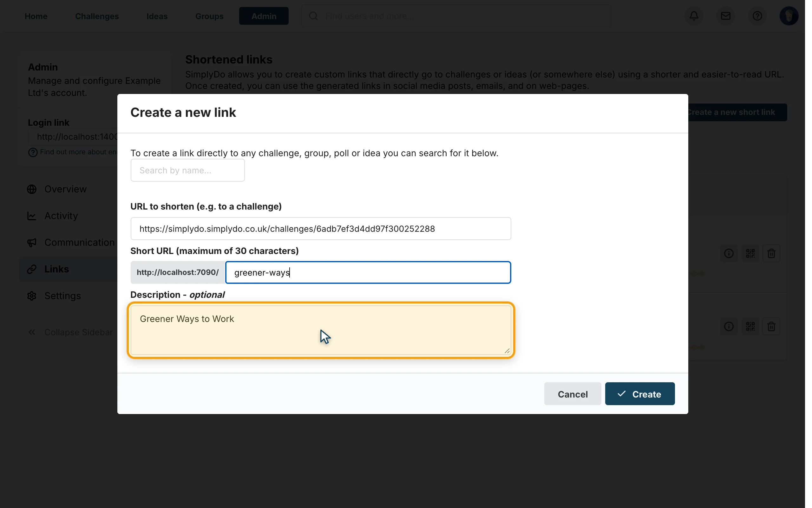Viewport: 812px width, 508px height.
Task: Open the user profile avatar
Action: pyautogui.click(x=789, y=16)
